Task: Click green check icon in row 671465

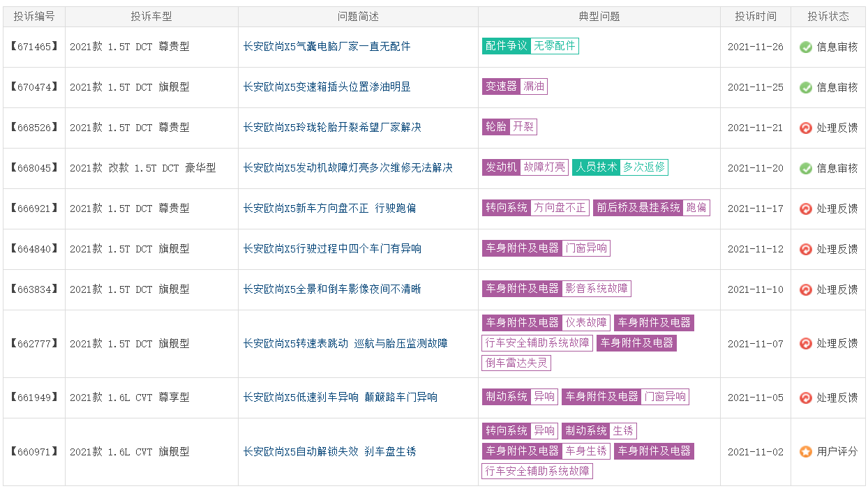Action: coord(806,47)
